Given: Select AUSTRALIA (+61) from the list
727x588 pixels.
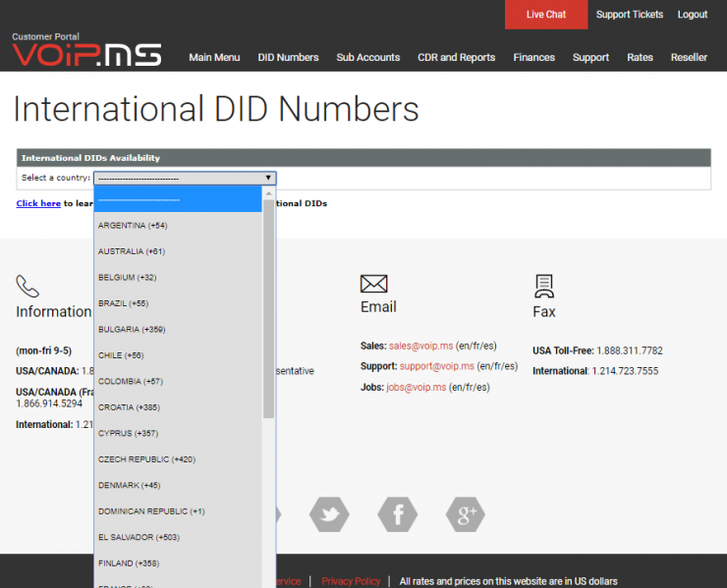Looking at the screenshot, I should (x=178, y=251).
